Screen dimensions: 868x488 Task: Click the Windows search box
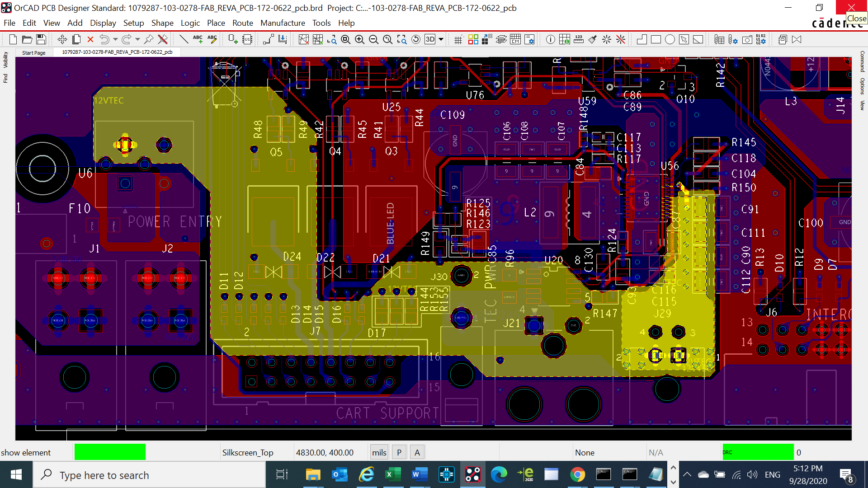pos(150,475)
